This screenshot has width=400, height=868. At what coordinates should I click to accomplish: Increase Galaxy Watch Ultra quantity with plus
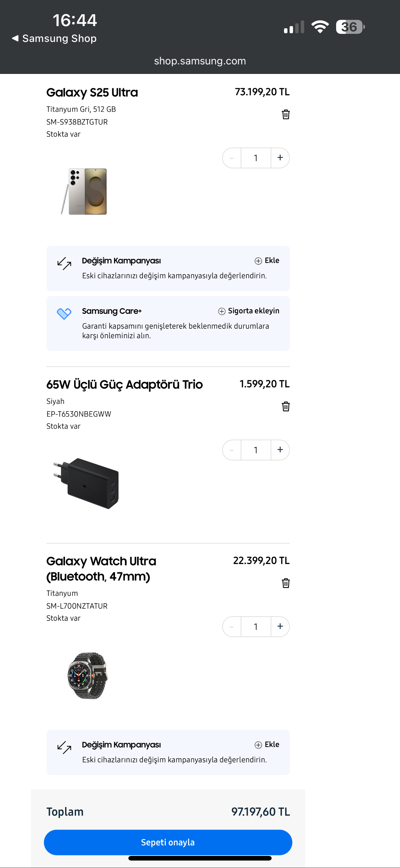(x=280, y=626)
